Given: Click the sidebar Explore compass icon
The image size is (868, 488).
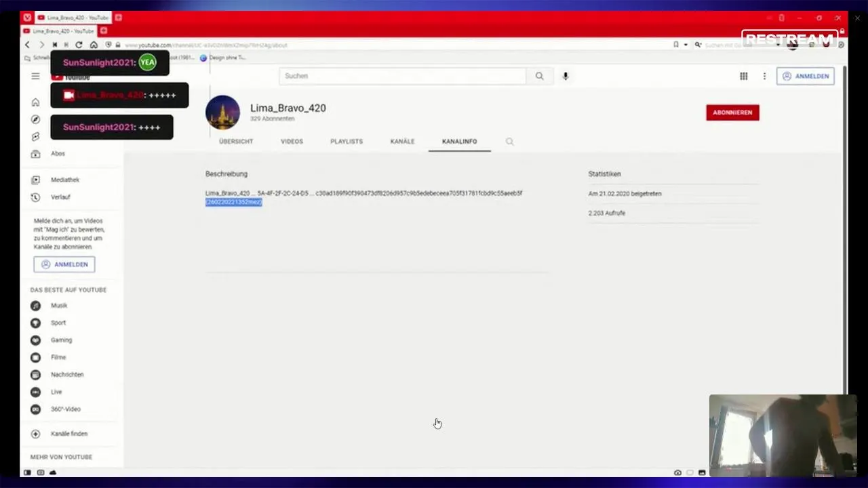Looking at the screenshot, I should 35,119.
